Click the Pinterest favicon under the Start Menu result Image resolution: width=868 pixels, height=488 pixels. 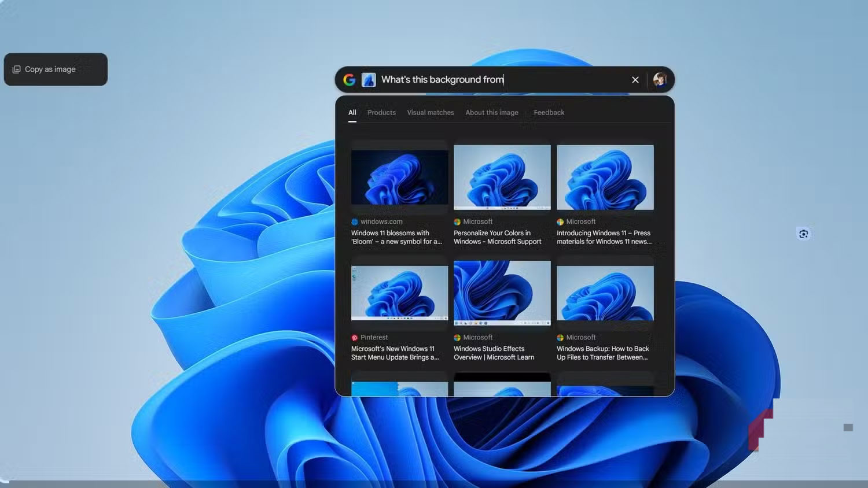point(355,337)
